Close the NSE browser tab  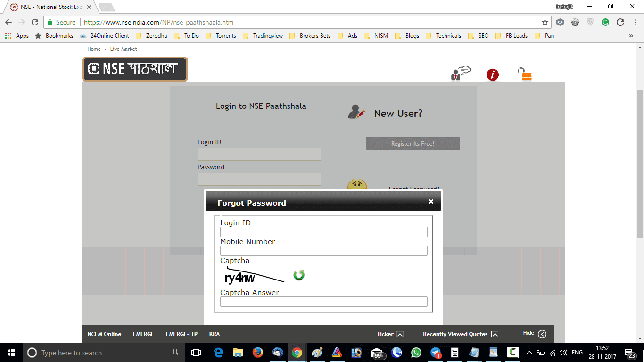coord(89,7)
